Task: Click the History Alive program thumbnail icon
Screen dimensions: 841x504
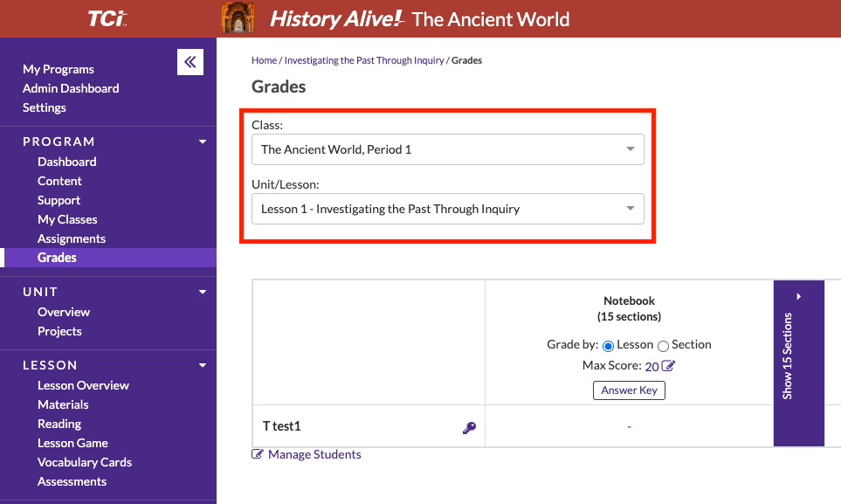Action: point(238,18)
